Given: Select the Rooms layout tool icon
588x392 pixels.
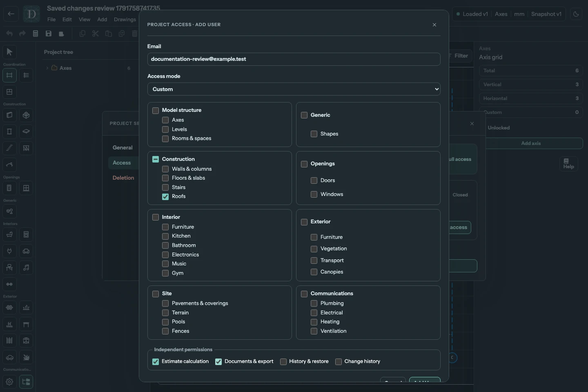Looking at the screenshot, I should pyautogui.click(x=9, y=92).
